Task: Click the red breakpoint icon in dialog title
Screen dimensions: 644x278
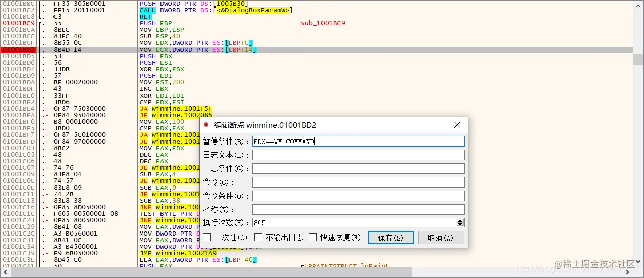Action: (x=206, y=125)
